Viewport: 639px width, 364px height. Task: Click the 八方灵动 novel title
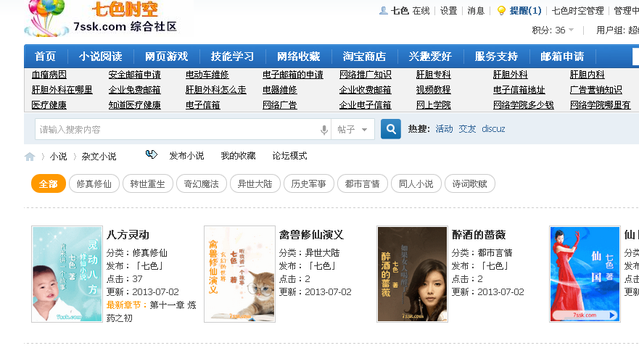(x=128, y=235)
